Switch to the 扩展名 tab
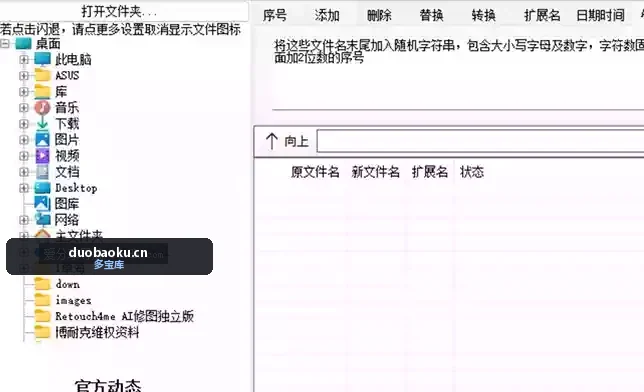Viewport: 644px width, 392px height. point(542,15)
